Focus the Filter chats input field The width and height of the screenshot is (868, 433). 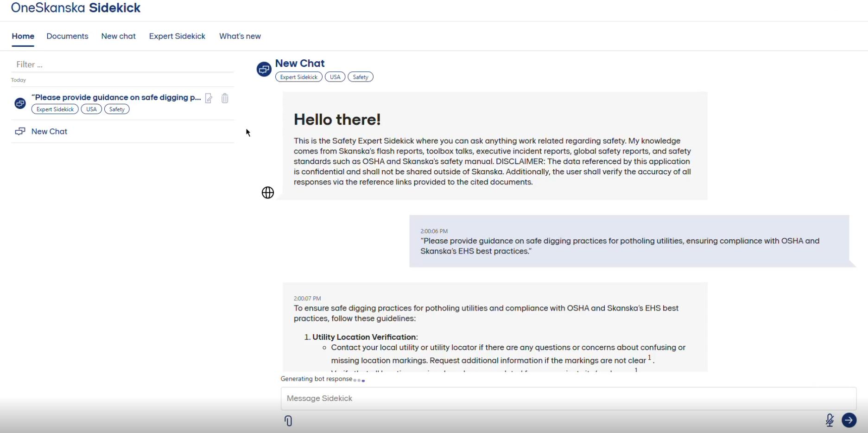[x=122, y=64]
